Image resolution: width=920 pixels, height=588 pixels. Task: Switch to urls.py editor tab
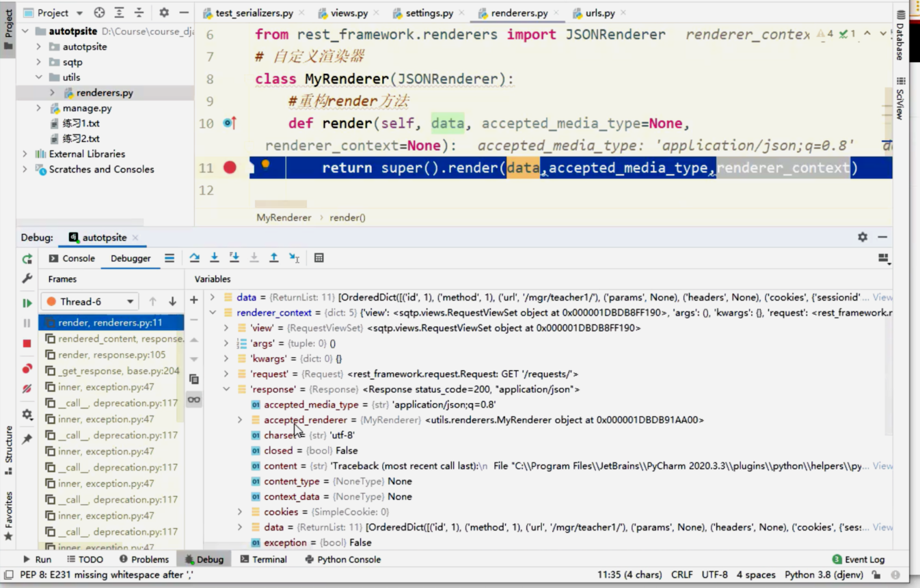pos(599,13)
